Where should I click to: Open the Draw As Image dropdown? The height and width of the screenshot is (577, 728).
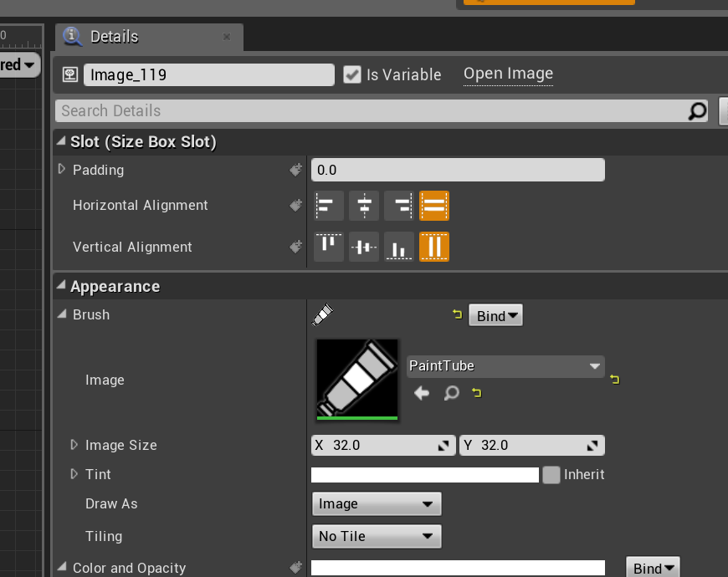[377, 503]
